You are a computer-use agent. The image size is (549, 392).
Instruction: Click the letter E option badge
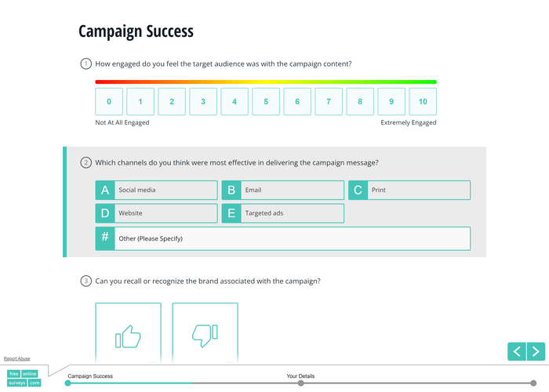[231, 213]
